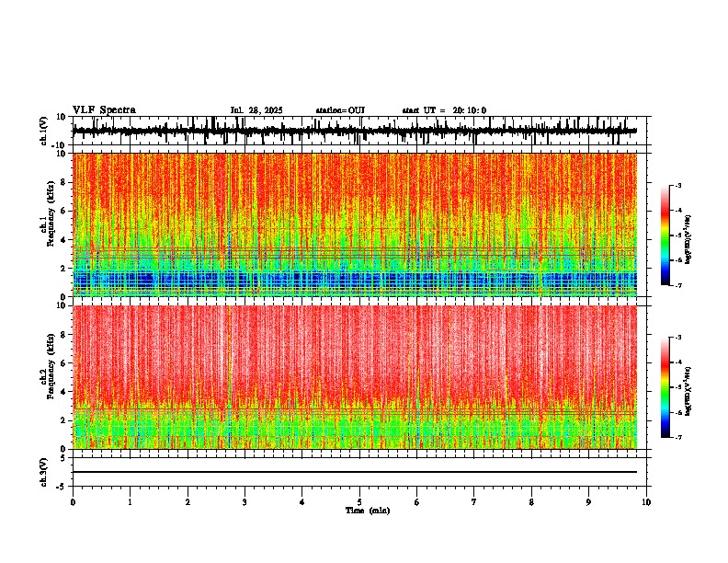The width and height of the screenshot is (728, 563).
Task: Click the time axis tick label '10'
Action: 646,502
